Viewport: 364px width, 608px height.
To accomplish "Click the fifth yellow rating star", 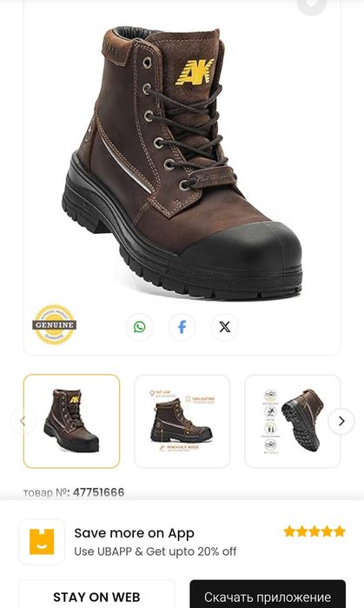I will [x=340, y=531].
